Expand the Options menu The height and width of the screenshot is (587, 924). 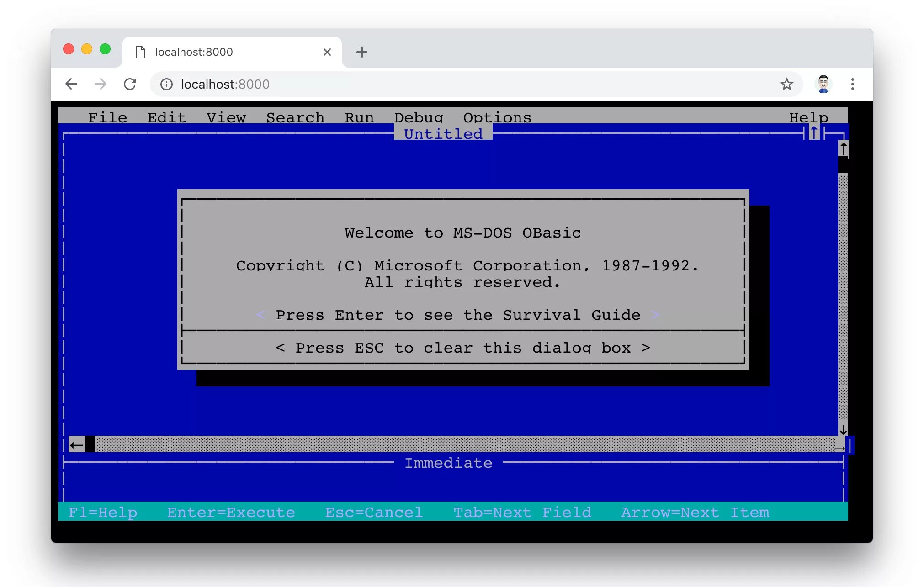[x=497, y=117]
